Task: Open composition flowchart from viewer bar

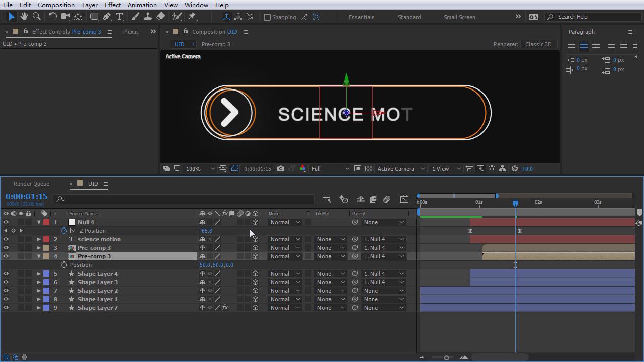Action: click(x=503, y=169)
